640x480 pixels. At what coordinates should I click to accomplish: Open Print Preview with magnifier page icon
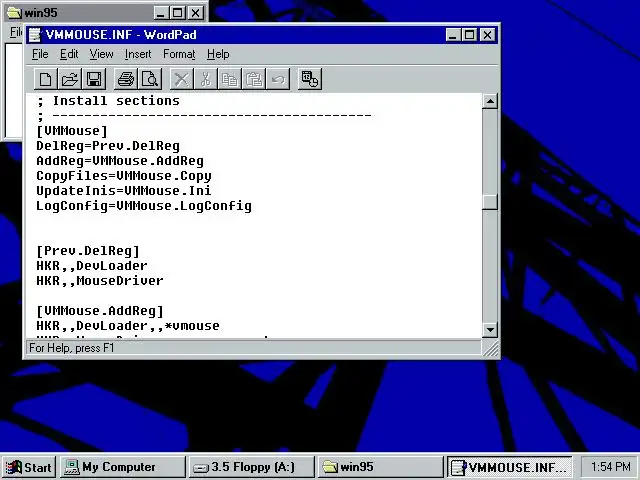tap(150, 79)
